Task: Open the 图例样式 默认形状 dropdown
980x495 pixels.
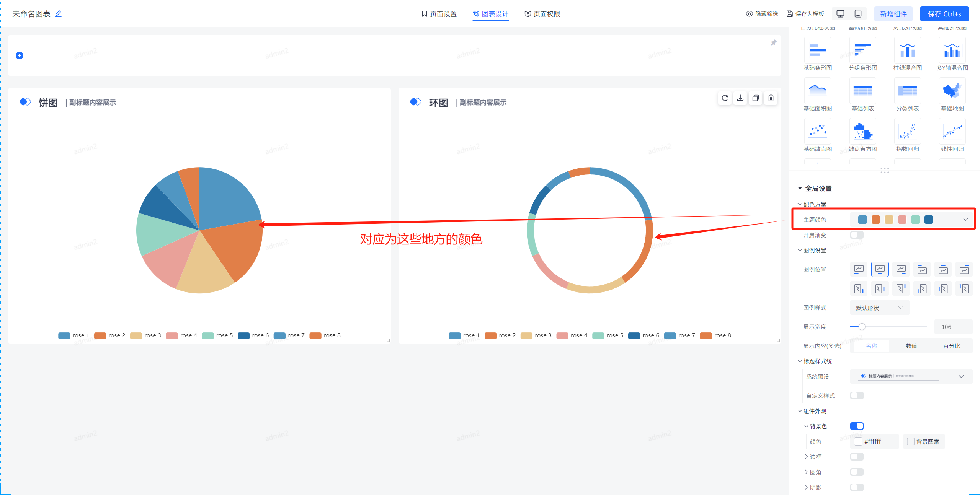Action: [x=879, y=308]
